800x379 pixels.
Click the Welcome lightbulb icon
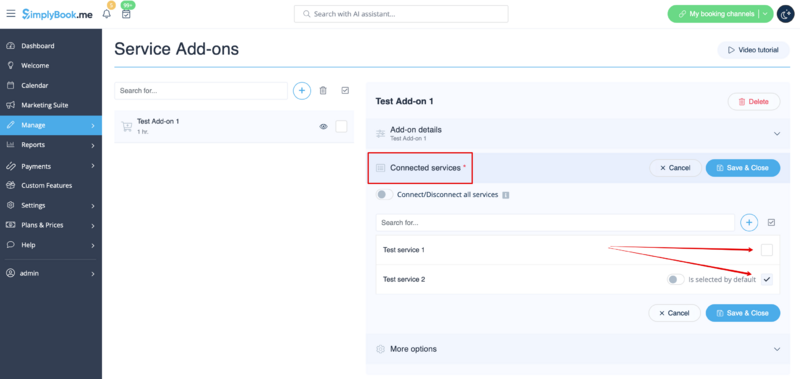click(10, 65)
